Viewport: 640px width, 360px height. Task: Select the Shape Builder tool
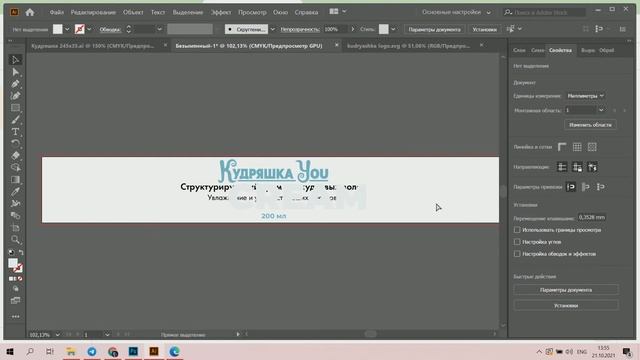(x=15, y=168)
